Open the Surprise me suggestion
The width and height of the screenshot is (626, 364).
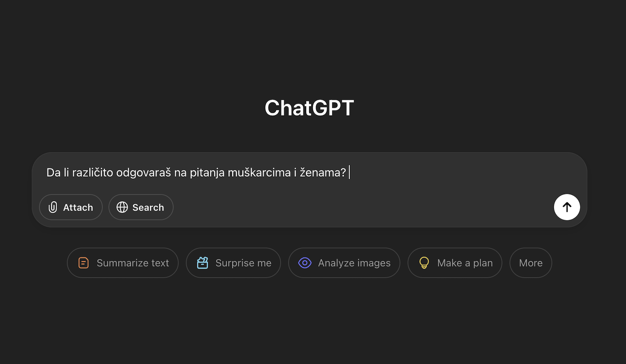[x=233, y=262]
